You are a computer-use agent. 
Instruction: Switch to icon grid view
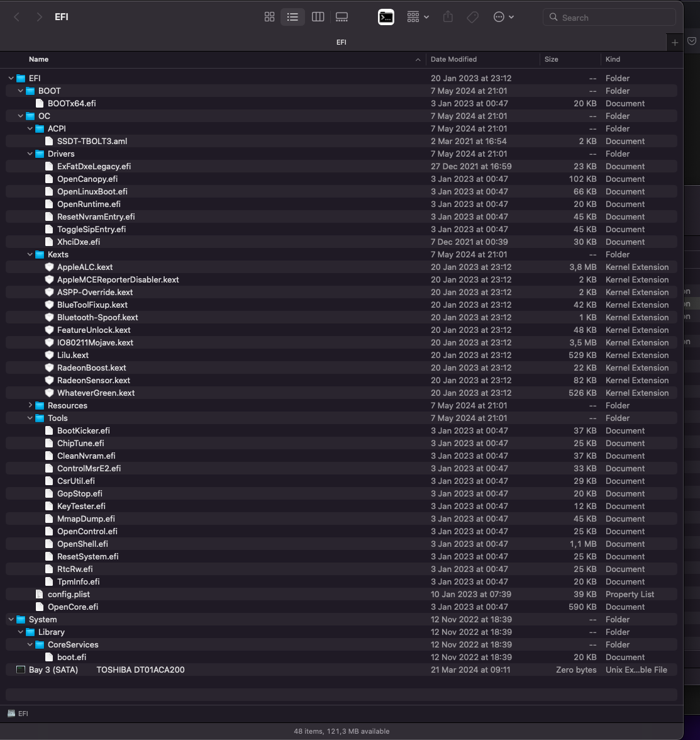pos(269,17)
